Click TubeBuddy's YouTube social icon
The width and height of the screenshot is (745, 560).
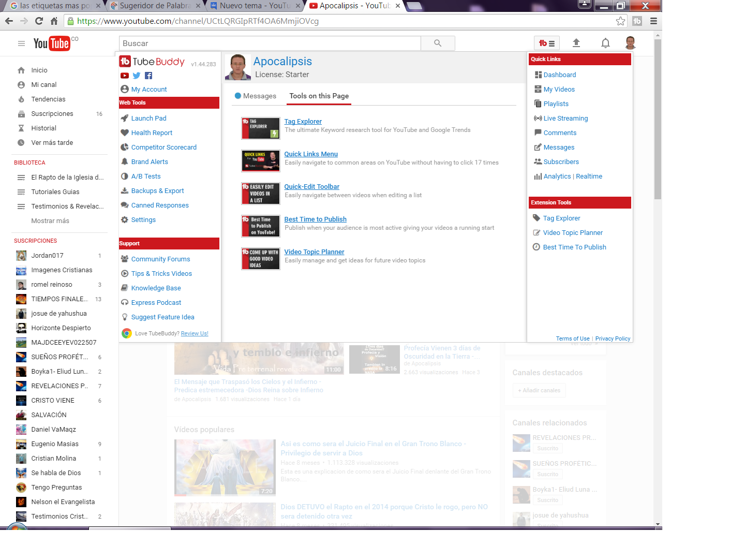click(x=125, y=76)
